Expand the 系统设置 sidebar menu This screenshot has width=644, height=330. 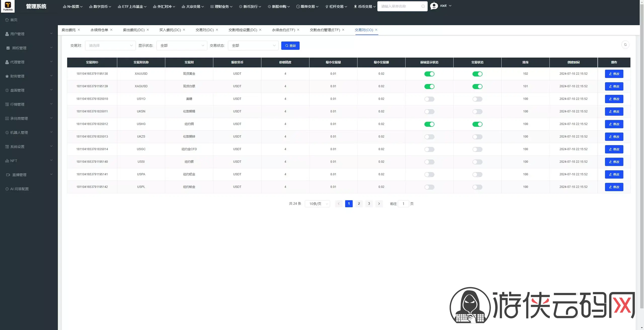tap(29, 147)
